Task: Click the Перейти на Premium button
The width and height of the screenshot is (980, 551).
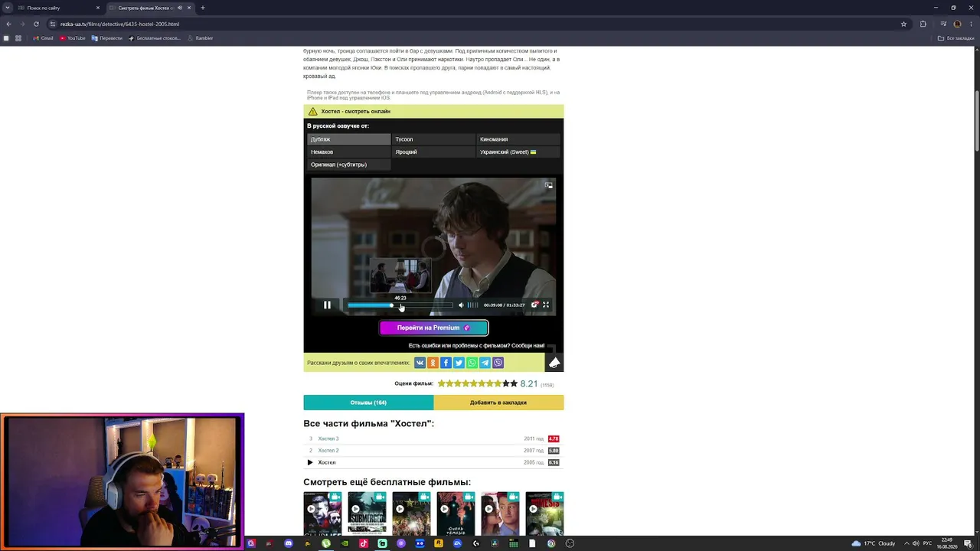Action: point(433,328)
